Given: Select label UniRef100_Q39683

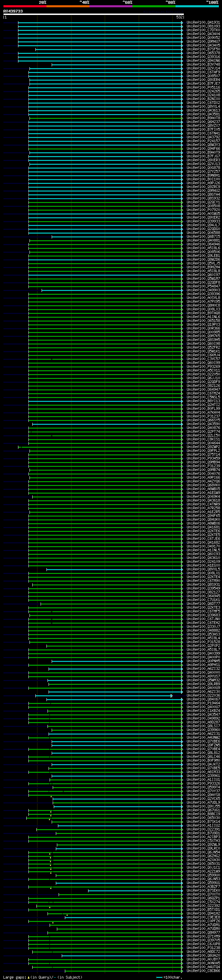Looking at the screenshot, I should click(203, 615).
